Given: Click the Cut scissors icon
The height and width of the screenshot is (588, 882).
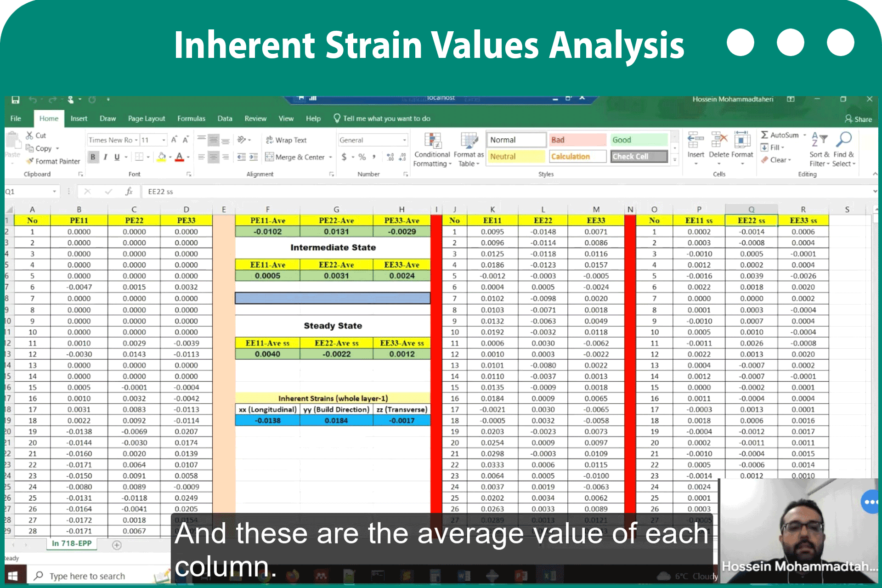Looking at the screenshot, I should (x=30, y=136).
